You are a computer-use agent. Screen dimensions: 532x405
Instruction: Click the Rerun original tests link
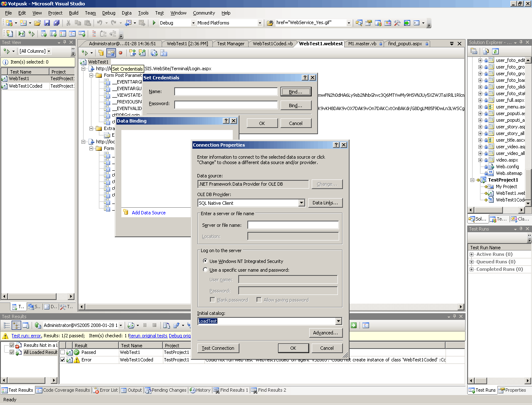[x=148, y=336]
